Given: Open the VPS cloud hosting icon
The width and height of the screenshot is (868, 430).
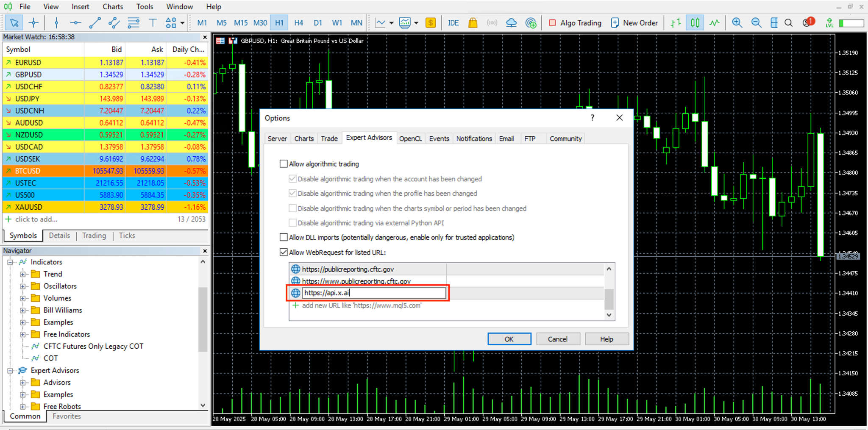Looking at the screenshot, I should 511,23.
